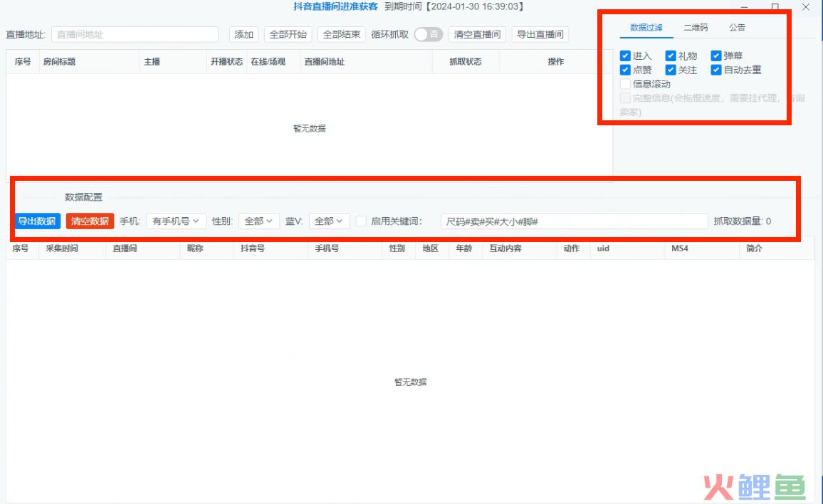Click the 房间标题 column header

(59, 61)
